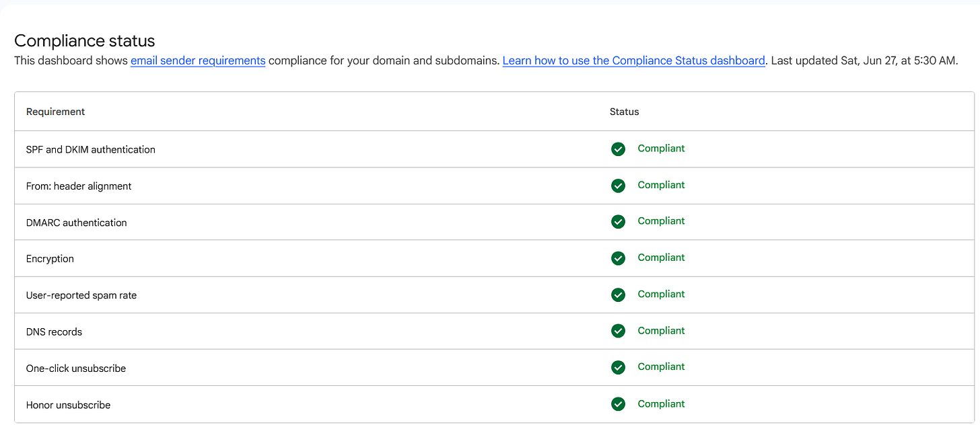This screenshot has width=980, height=433.
Task: Select the Honor unsubscribe requirement text
Action: (x=68, y=405)
